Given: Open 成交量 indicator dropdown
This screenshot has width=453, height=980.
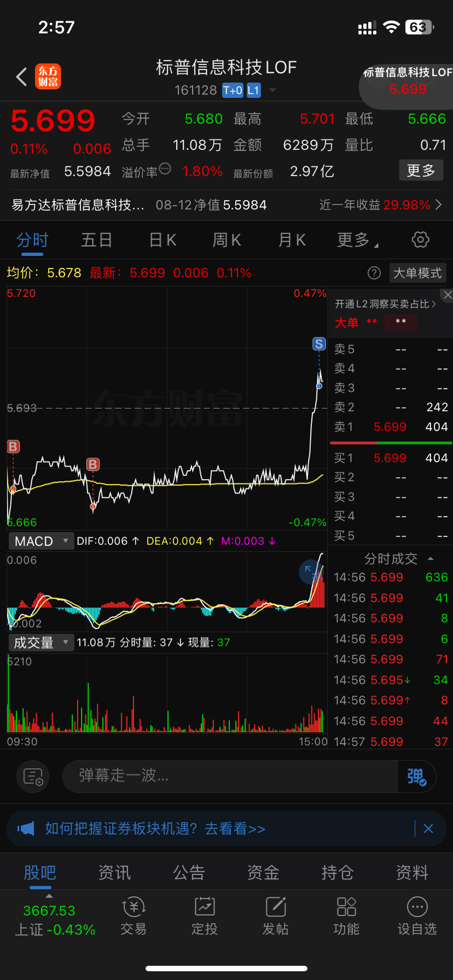Looking at the screenshot, I should click(x=41, y=643).
